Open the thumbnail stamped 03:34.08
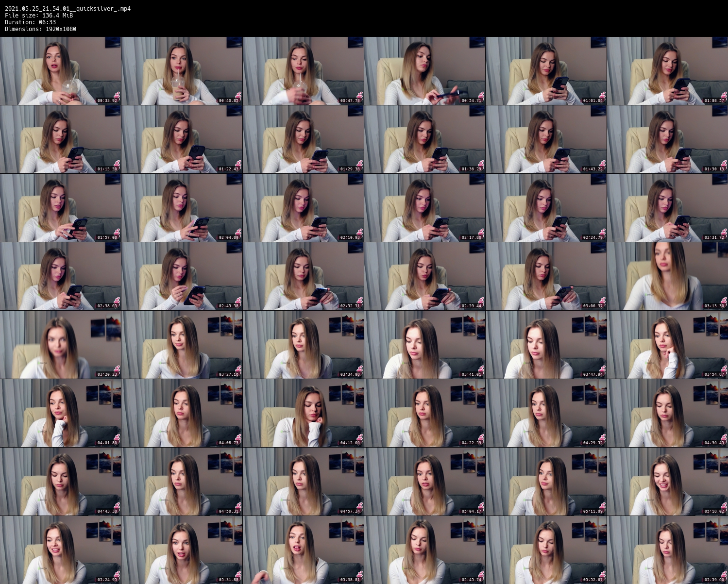 (x=303, y=345)
